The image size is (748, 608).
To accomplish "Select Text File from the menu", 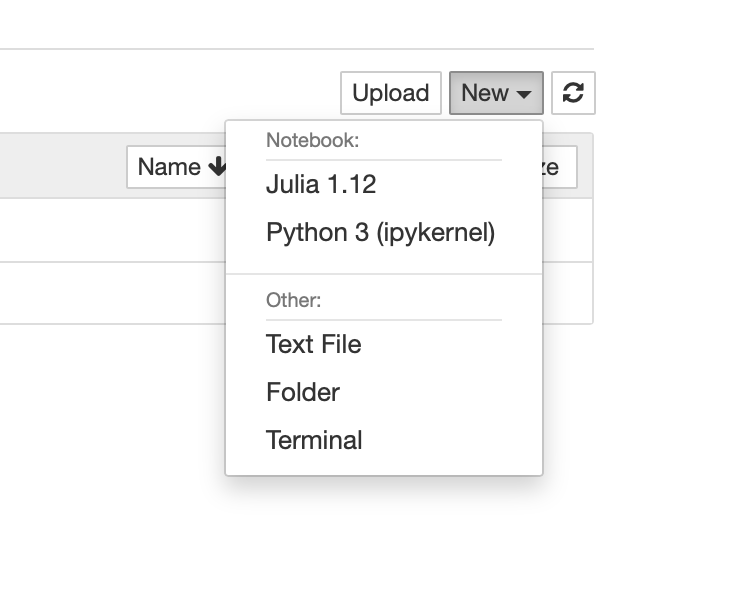I will [x=313, y=344].
